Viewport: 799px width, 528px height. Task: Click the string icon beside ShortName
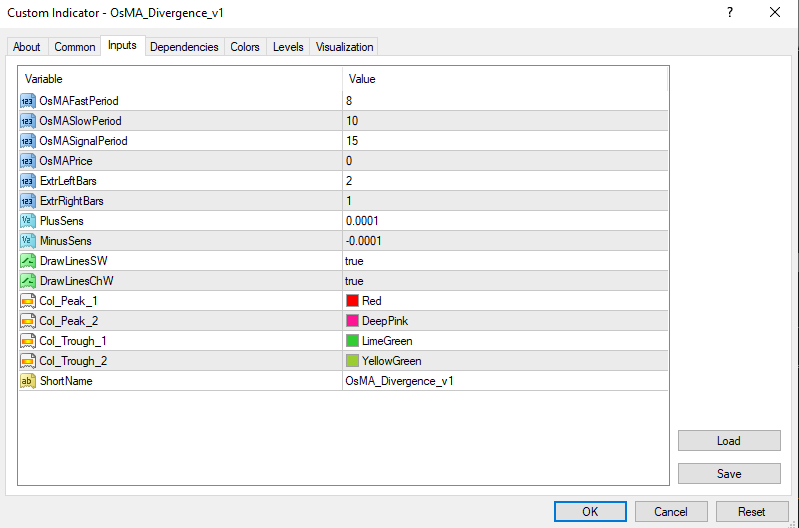pos(28,381)
